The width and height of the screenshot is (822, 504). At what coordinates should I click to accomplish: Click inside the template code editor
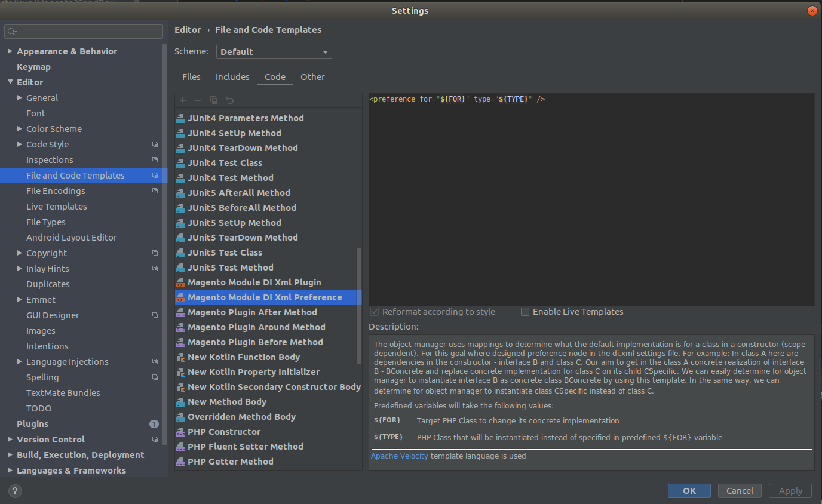point(591,199)
